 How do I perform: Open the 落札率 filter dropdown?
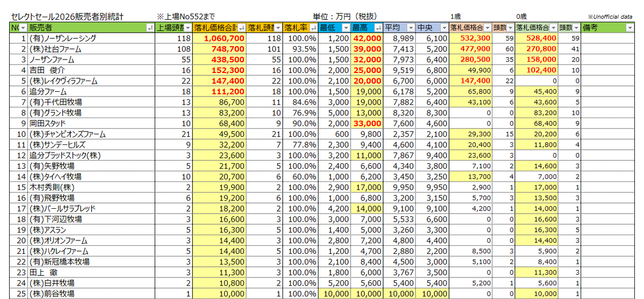click(x=313, y=27)
